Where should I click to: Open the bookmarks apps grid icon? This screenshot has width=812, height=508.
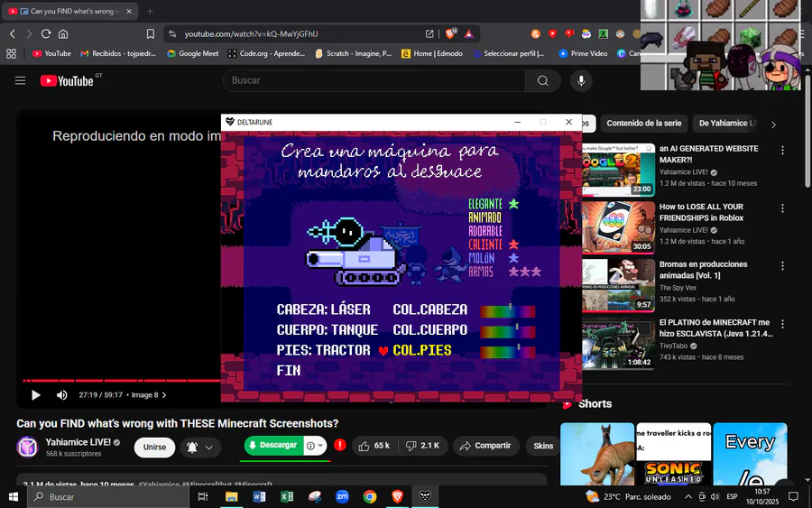[12, 53]
